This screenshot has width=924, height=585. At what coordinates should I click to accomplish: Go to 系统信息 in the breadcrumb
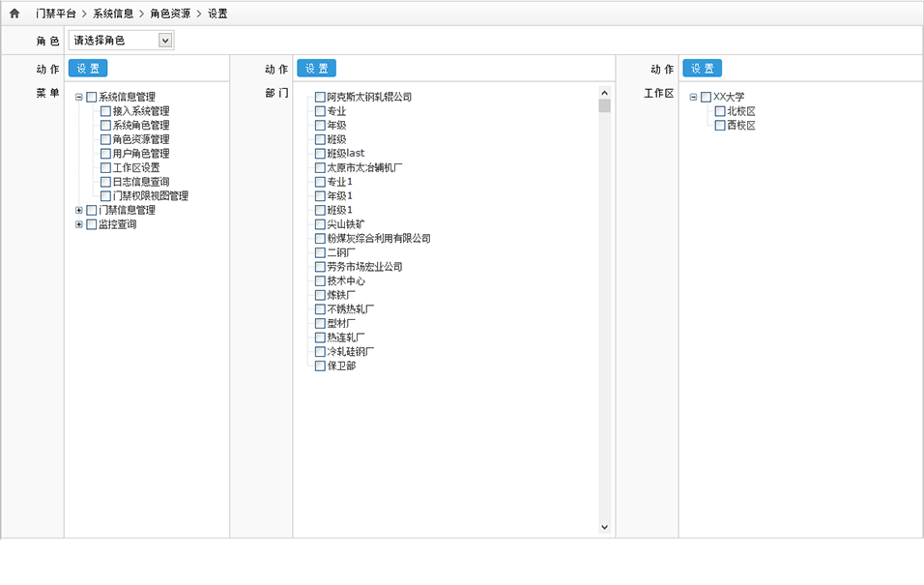click(113, 14)
